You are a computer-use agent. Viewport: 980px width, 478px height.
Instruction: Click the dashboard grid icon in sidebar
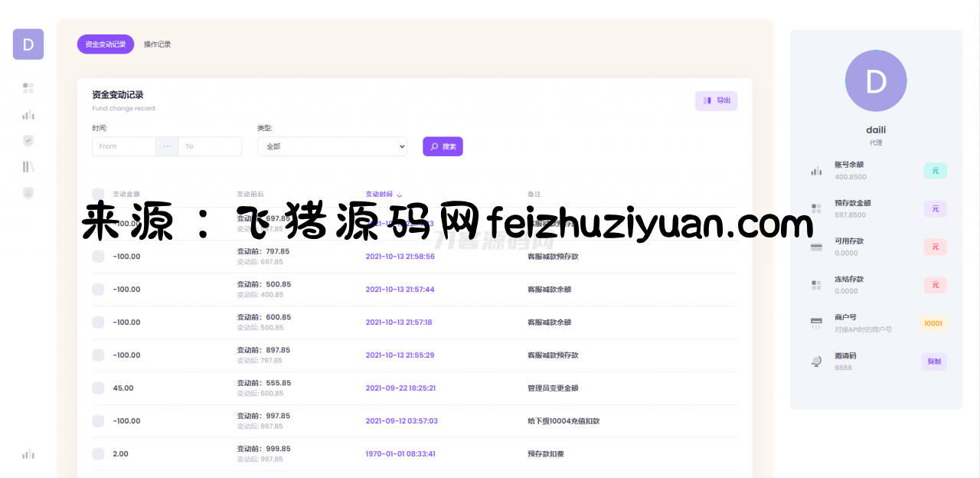[x=28, y=88]
